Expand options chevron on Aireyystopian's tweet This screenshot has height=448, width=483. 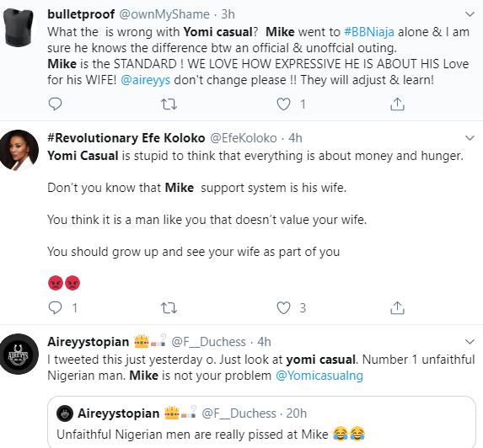click(x=470, y=342)
